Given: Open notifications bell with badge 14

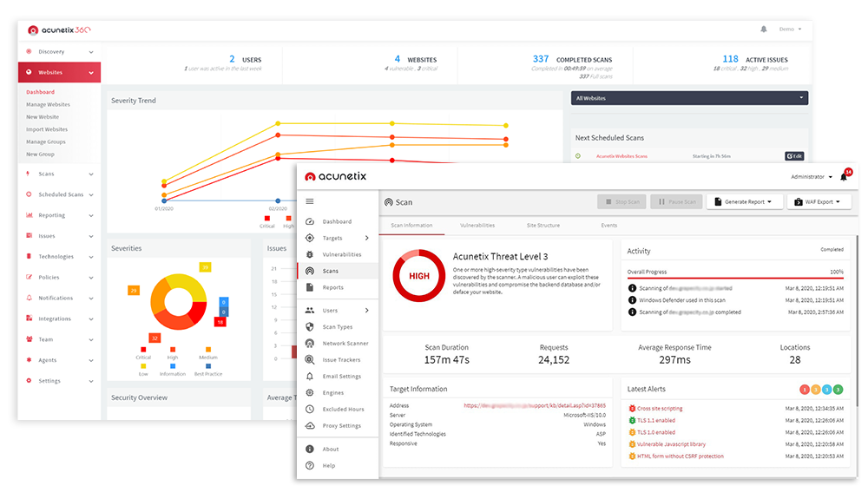Looking at the screenshot, I should (x=845, y=176).
